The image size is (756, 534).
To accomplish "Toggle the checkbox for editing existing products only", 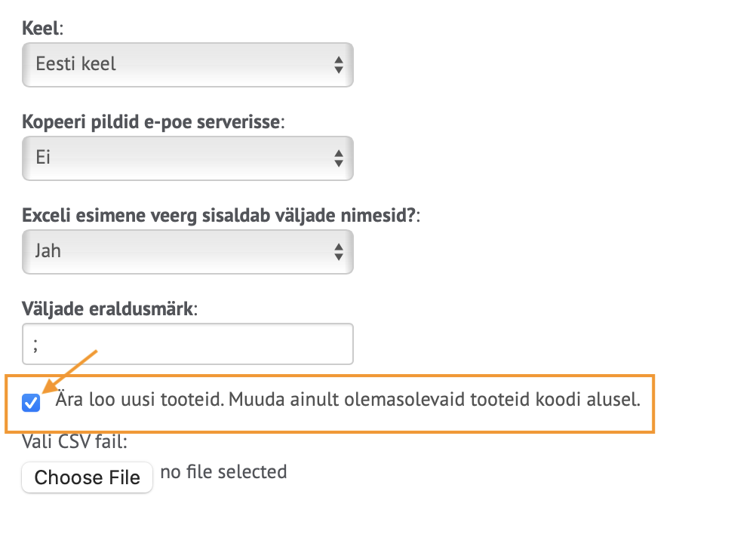I will pos(31,404).
